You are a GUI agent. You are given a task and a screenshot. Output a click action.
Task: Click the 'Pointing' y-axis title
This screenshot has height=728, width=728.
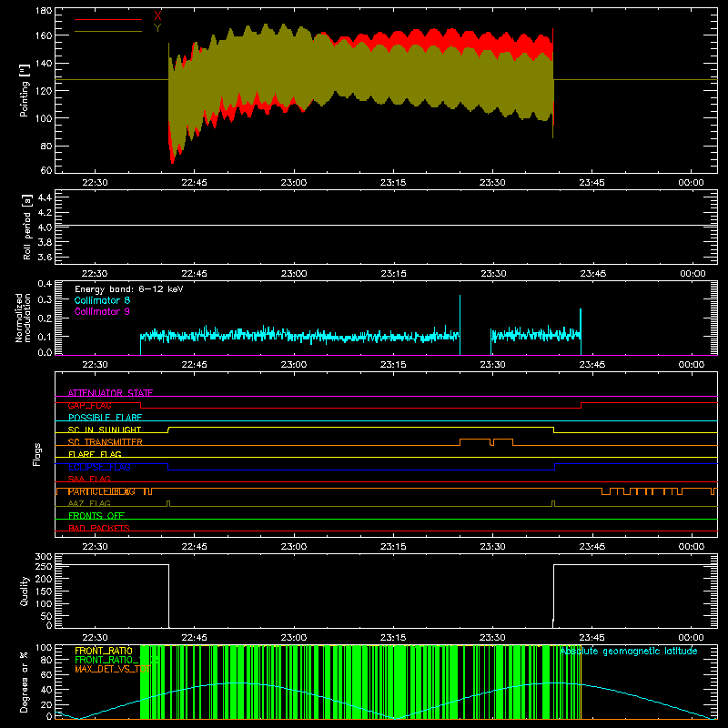pyautogui.click(x=25, y=91)
